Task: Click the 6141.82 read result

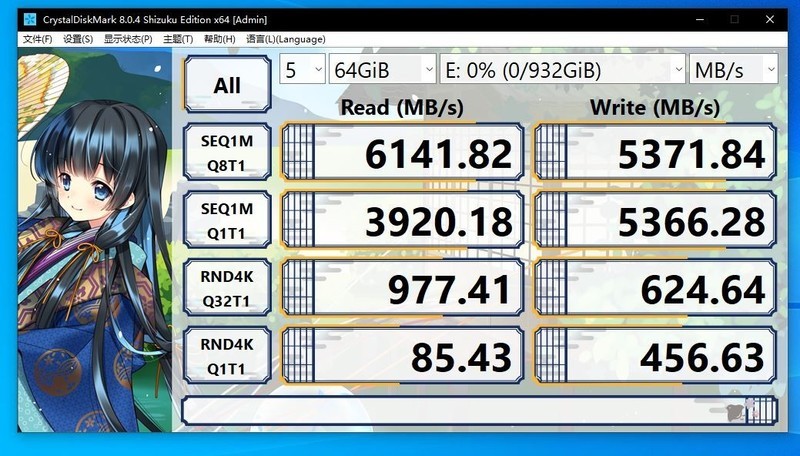Action: (403, 152)
